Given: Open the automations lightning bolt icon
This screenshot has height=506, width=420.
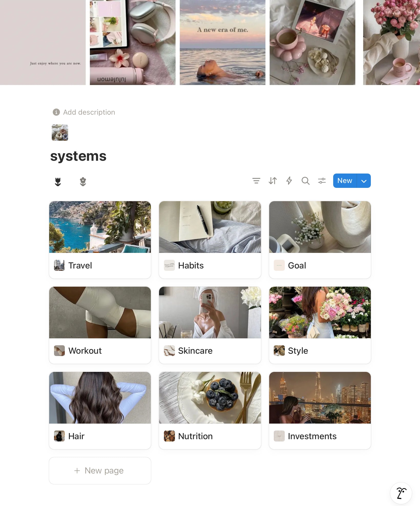Looking at the screenshot, I should pos(289,181).
